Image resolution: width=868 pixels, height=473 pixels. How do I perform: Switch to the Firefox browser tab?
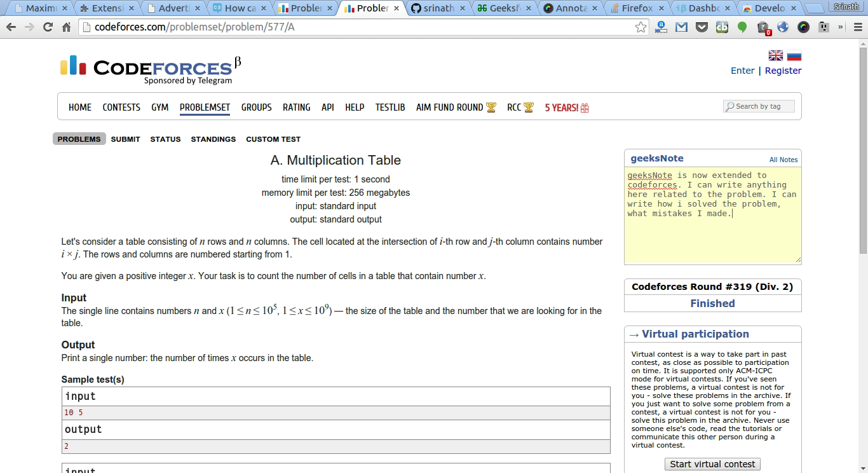(x=636, y=8)
